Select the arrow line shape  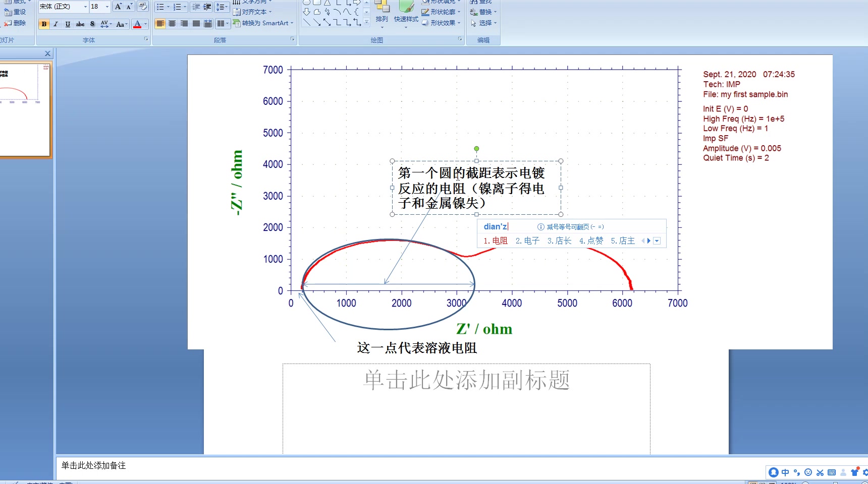[316, 23]
